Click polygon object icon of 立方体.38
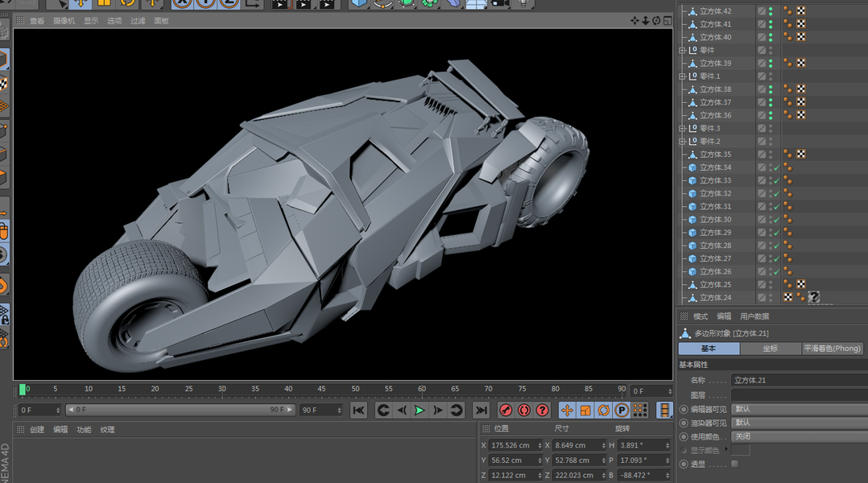Screen dimensions: 868x483 pyautogui.click(x=692, y=89)
